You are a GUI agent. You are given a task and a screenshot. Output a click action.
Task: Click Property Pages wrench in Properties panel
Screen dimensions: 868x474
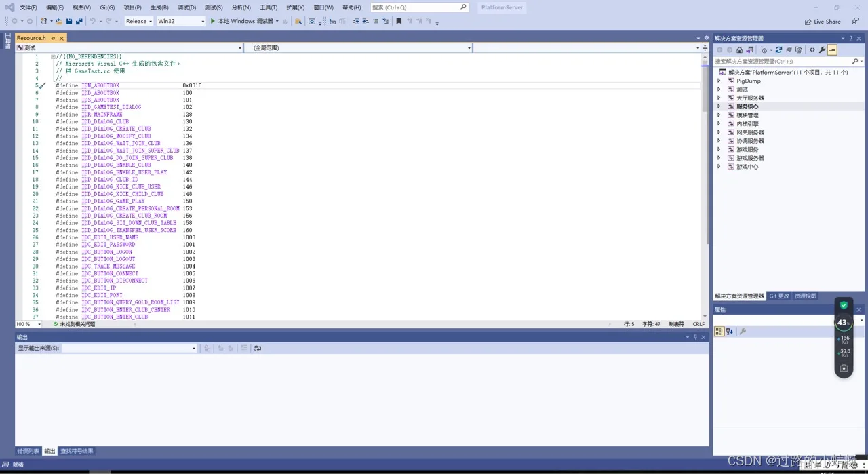click(743, 332)
